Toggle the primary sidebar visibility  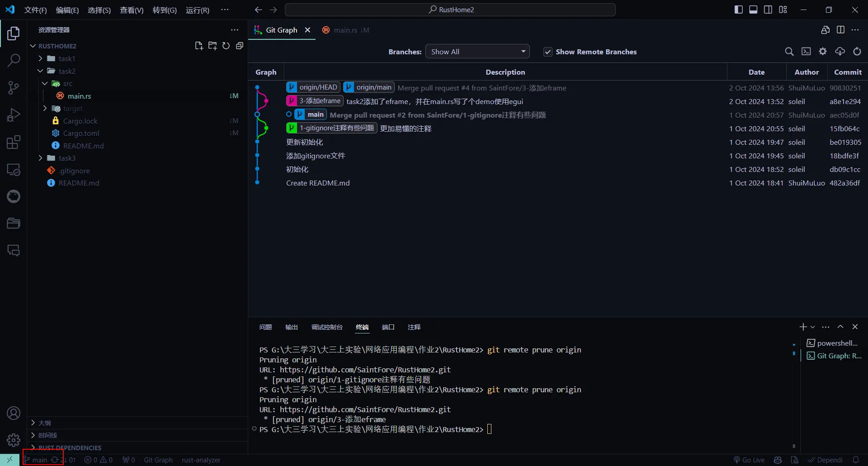[739, 9]
